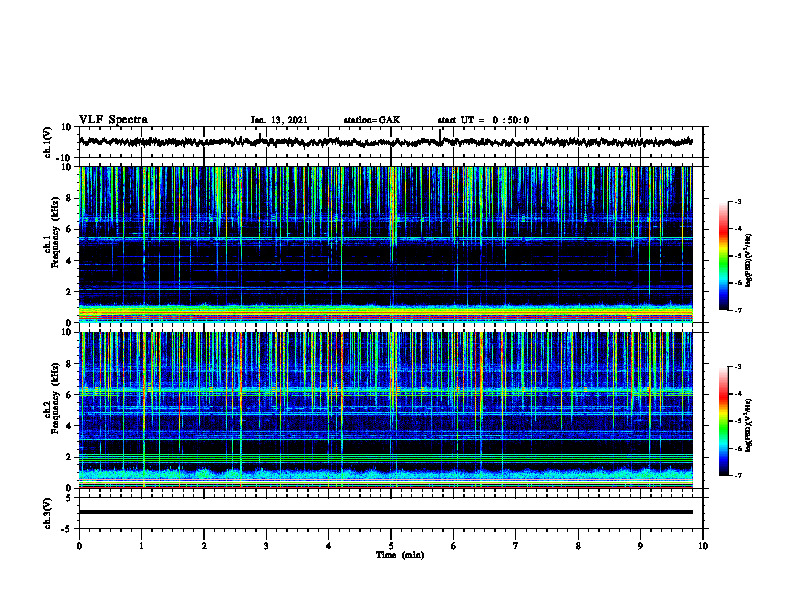This screenshot has width=792, height=612.
Task: Click the "VLF Spectra" title text
Action: click(113, 120)
